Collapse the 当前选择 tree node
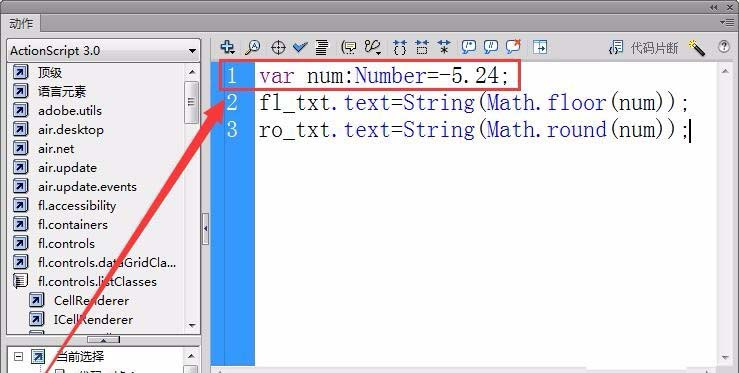 pos(18,356)
